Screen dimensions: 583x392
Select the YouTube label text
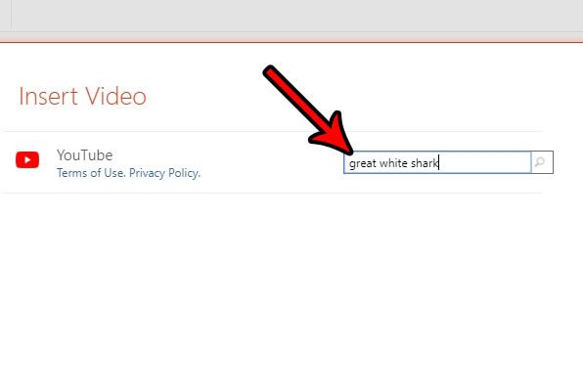[85, 154]
